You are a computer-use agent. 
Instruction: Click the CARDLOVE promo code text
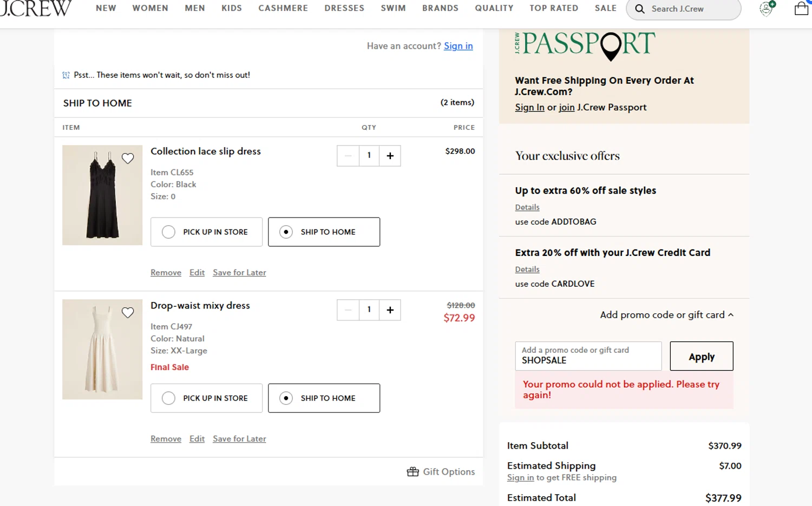pyautogui.click(x=573, y=284)
